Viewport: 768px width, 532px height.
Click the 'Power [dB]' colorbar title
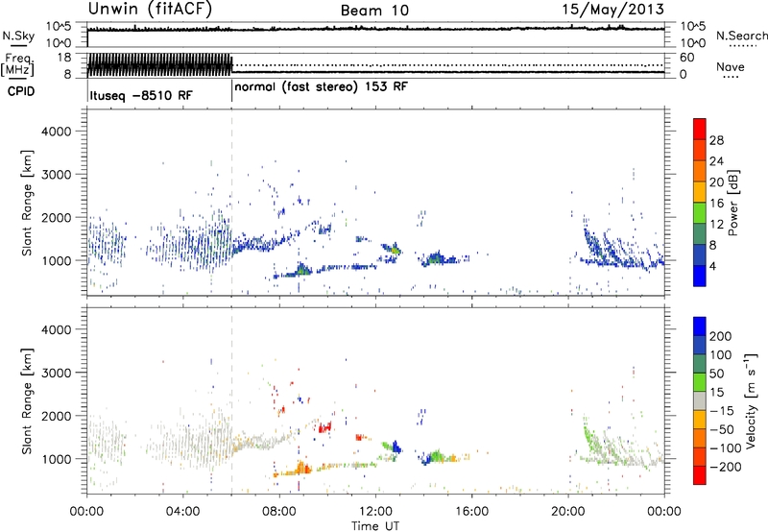tap(733, 203)
